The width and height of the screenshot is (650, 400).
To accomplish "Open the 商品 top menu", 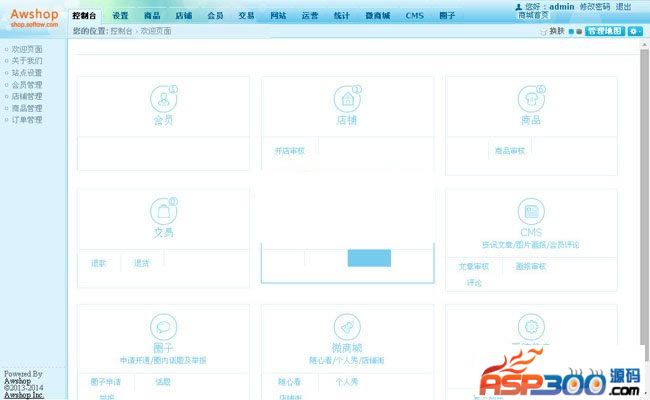I will point(152,16).
